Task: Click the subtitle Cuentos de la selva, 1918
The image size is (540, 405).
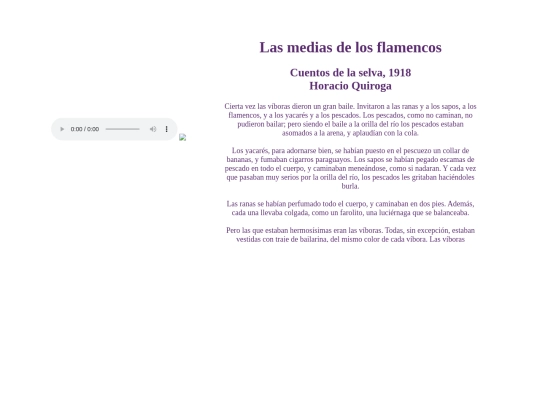Action: point(350,73)
